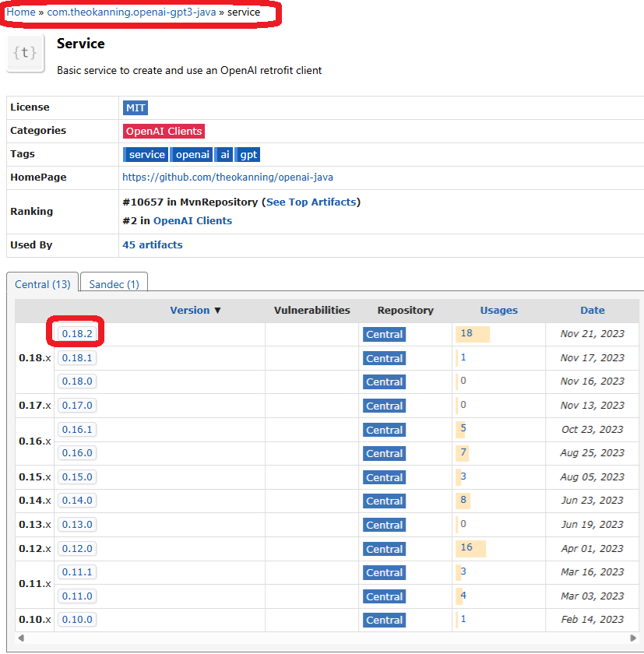Viewport: 644px width, 654px height.
Task: Open version 0.11.0
Action: click(77, 596)
